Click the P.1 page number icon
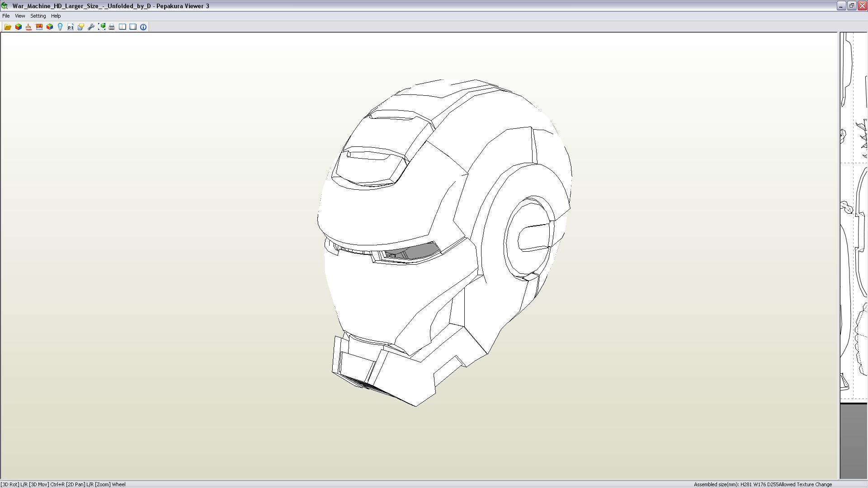 71,27
